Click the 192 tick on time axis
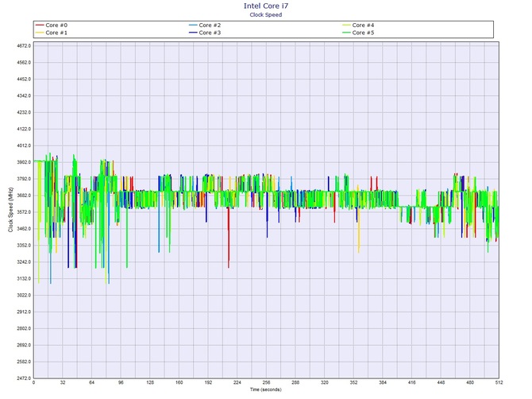The image size is (532, 399). [208, 382]
